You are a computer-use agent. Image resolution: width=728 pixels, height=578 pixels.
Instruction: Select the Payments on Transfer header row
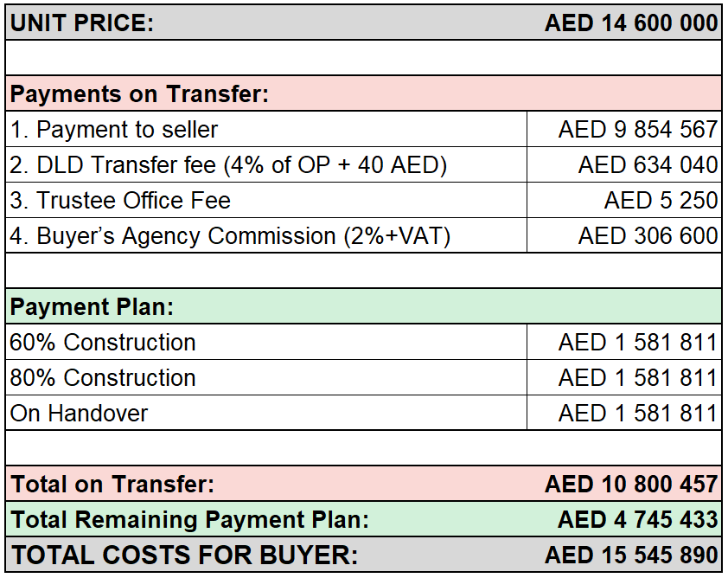[x=363, y=93]
